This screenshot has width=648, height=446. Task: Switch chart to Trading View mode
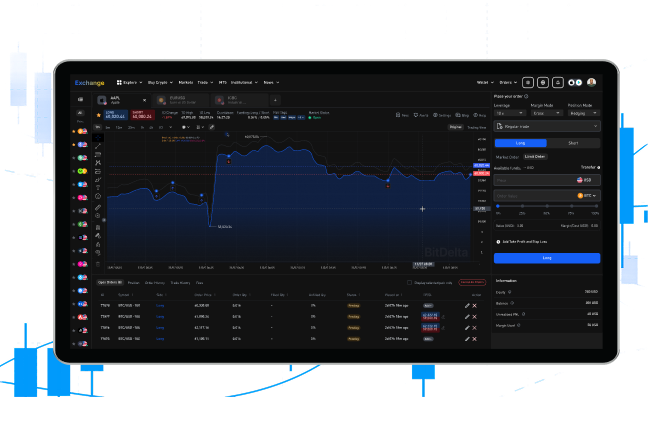tap(476, 127)
